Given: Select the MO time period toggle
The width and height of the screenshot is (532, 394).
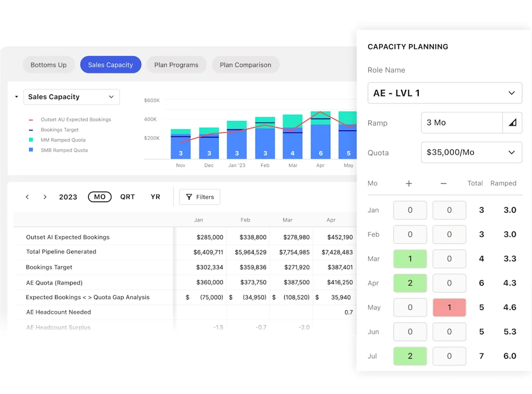Looking at the screenshot, I should point(100,197).
